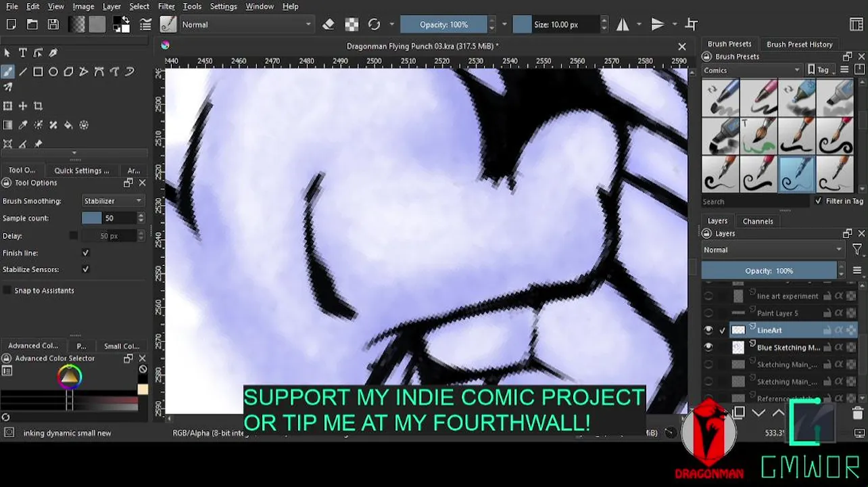
Task: Select the Ellipse tool
Action: pos(53,72)
